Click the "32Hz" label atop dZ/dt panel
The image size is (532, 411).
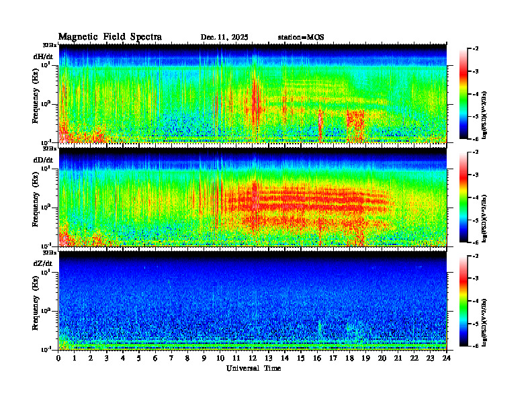click(x=50, y=253)
